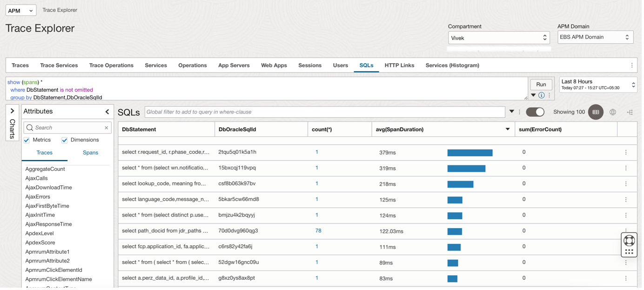
Task: Open row actions menu for 2tqu5q01k5a1h
Action: (x=626, y=152)
